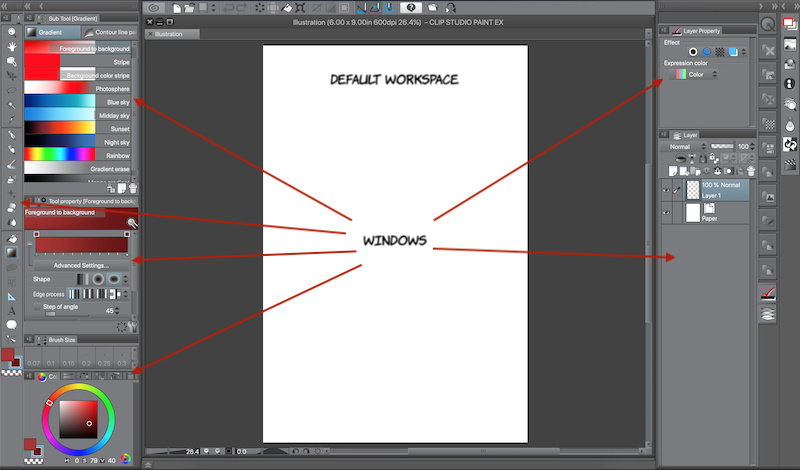
Task: Select the Balloon tool
Action: click(x=11, y=325)
